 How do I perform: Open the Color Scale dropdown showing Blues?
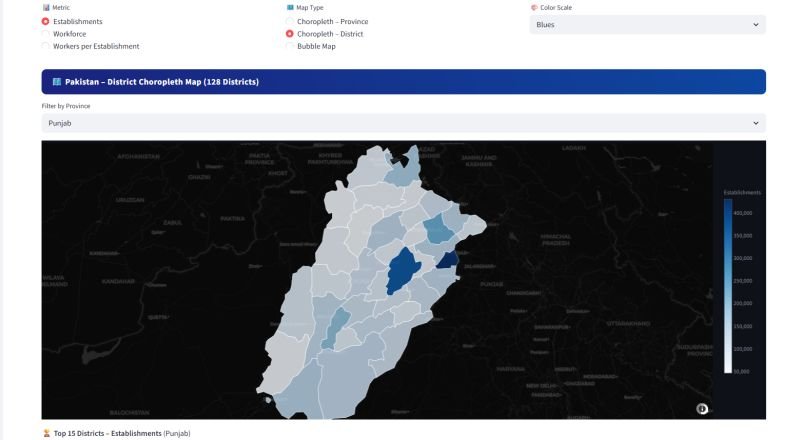pos(647,25)
